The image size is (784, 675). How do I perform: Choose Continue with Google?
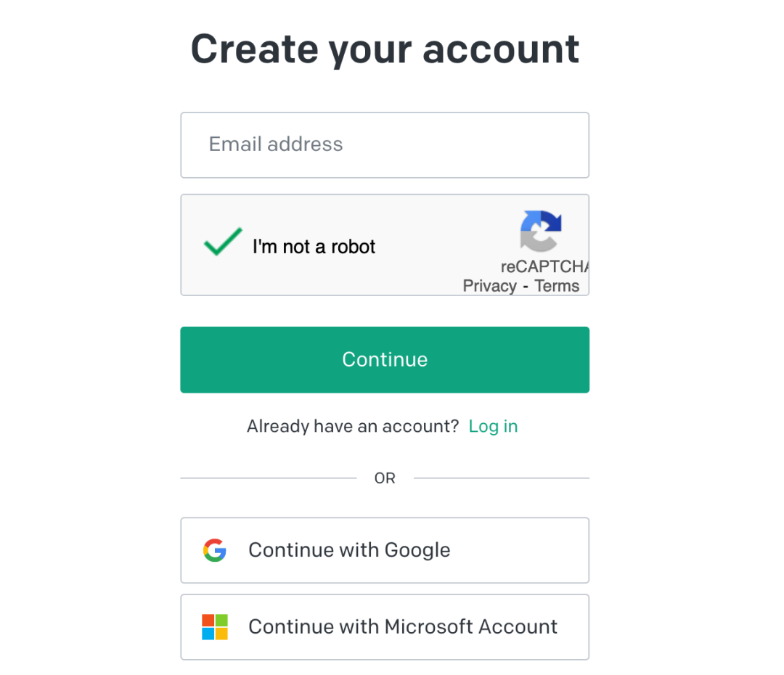click(385, 550)
